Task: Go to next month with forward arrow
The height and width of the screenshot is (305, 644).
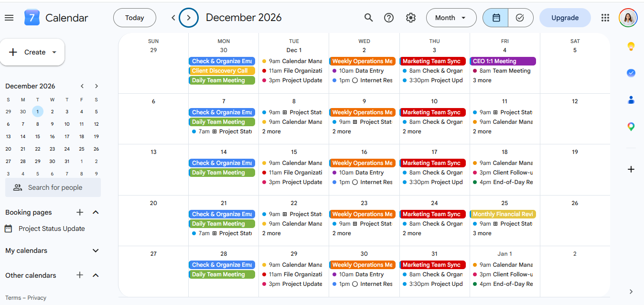Action: [189, 18]
